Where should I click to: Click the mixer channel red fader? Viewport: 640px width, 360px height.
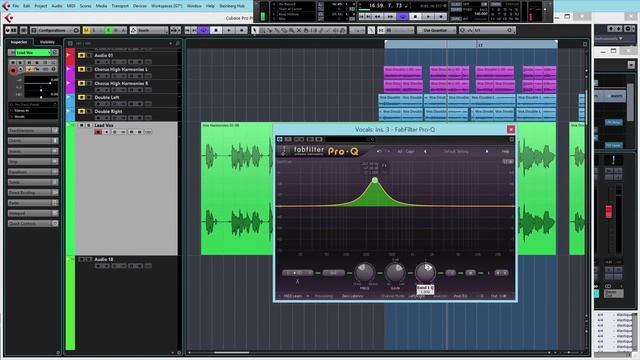coord(609,211)
